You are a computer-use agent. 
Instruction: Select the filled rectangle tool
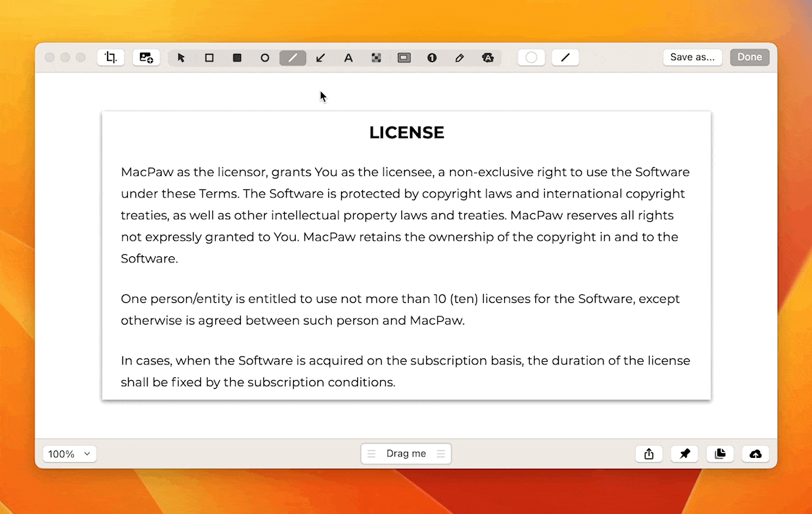237,58
